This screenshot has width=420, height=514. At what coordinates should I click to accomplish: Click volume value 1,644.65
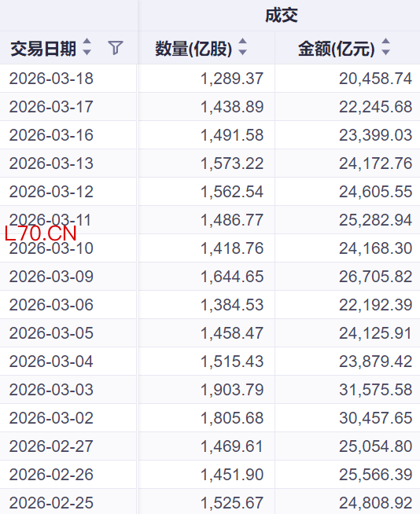[x=232, y=277]
